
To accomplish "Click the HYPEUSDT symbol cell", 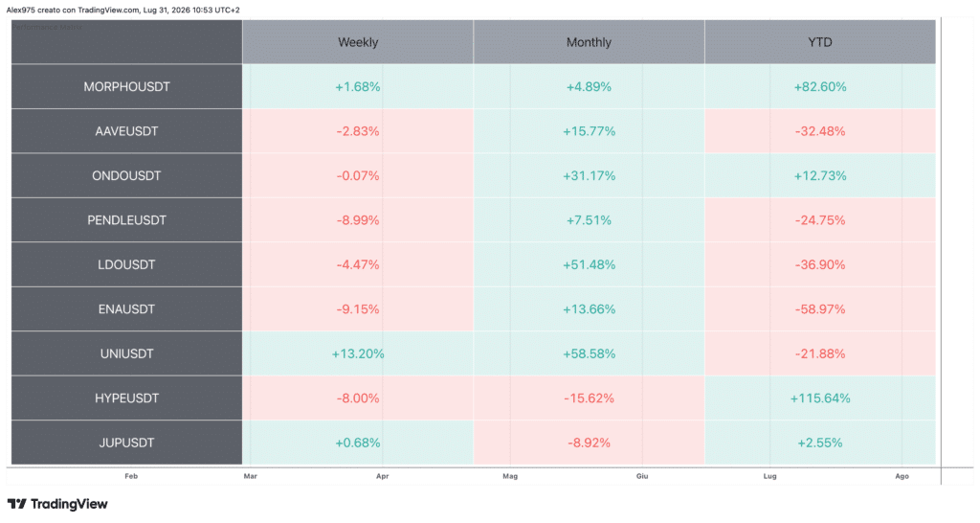I will pos(127,398).
